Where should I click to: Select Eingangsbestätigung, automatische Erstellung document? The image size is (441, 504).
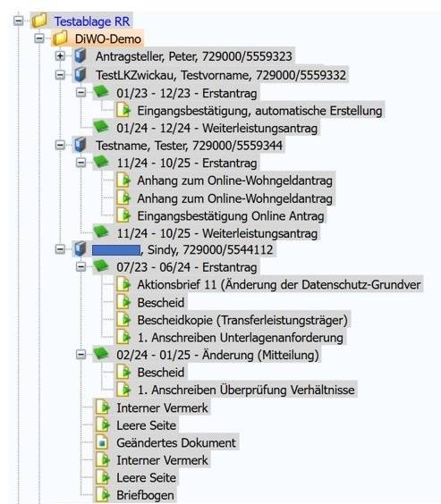tap(259, 111)
